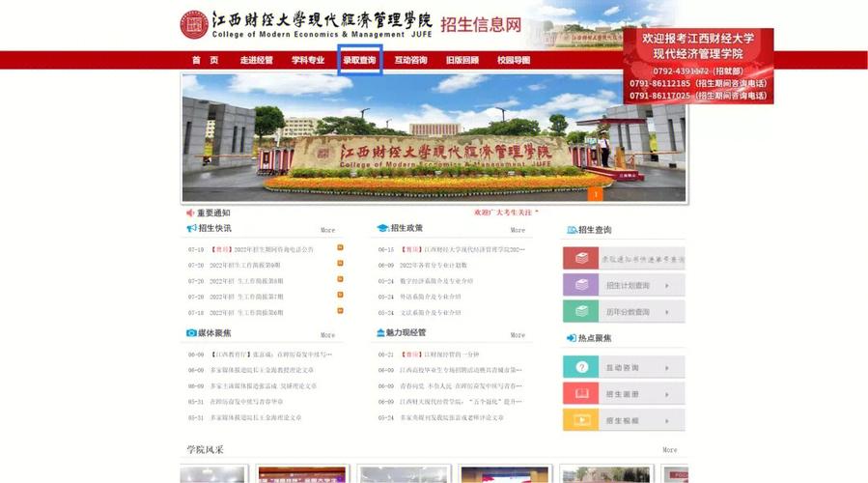Open news item 2022年招生工作简报第6期

(x=246, y=313)
